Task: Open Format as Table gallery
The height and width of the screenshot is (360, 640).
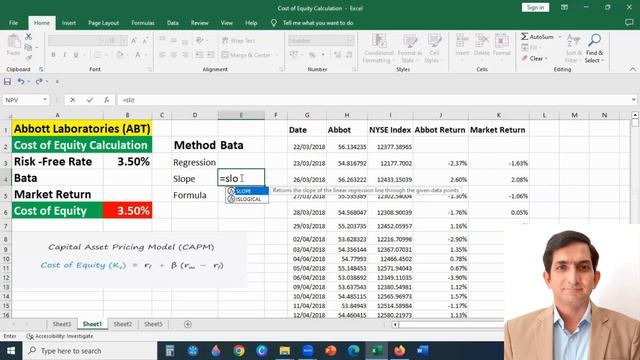Action: tap(409, 49)
